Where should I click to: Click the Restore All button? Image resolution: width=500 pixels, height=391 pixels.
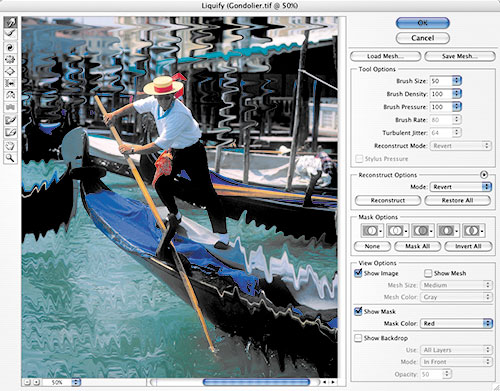457,200
